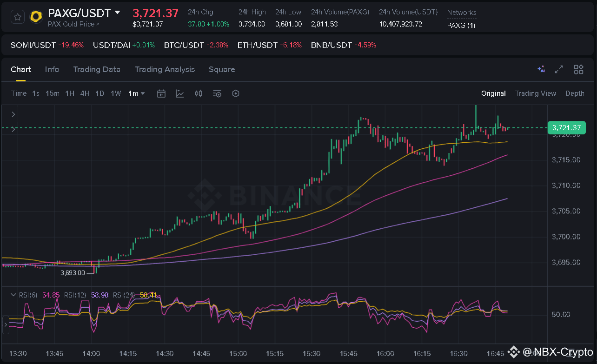Click the 24h Volume(USDT) value 10,407,923.72
Viewport: 597px width, 364px height.
point(401,24)
